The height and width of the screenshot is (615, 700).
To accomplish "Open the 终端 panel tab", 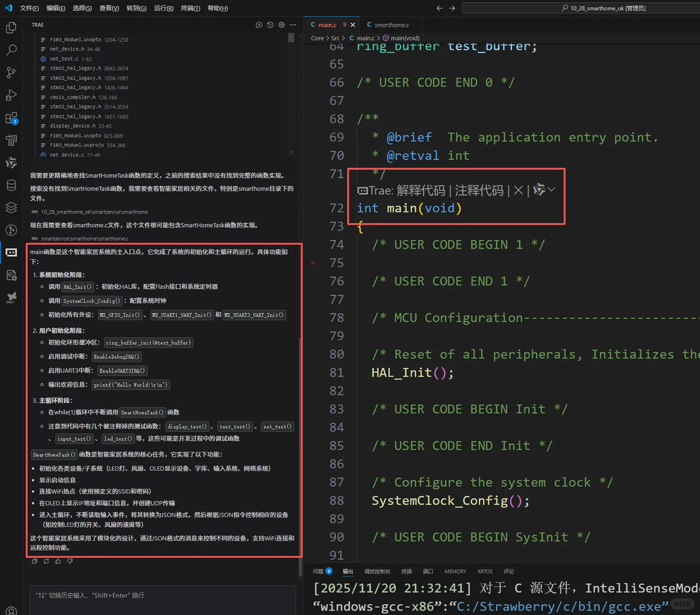I will coord(406,571).
